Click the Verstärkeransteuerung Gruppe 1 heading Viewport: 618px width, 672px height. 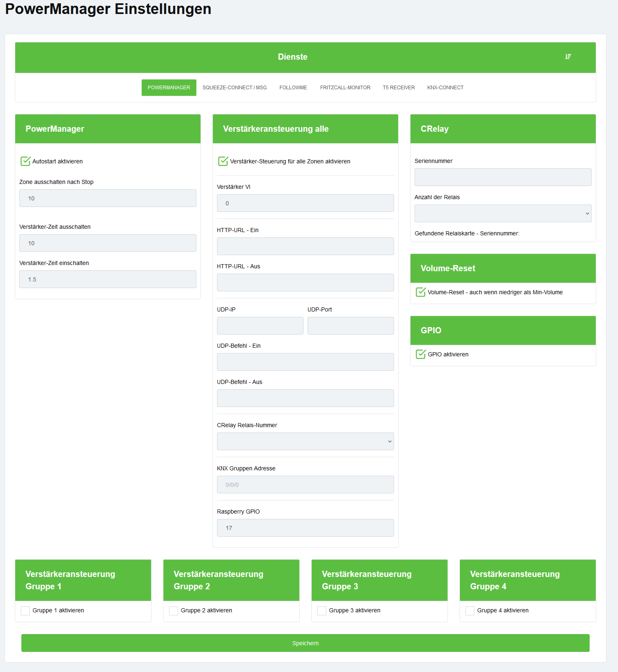click(x=70, y=580)
